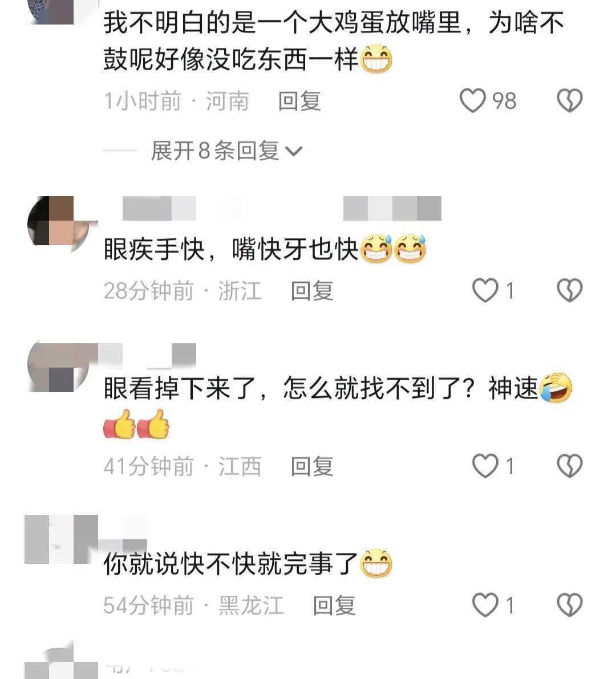Reply to the Zhejiang comment
This screenshot has height=679, width=616.
[x=312, y=291]
